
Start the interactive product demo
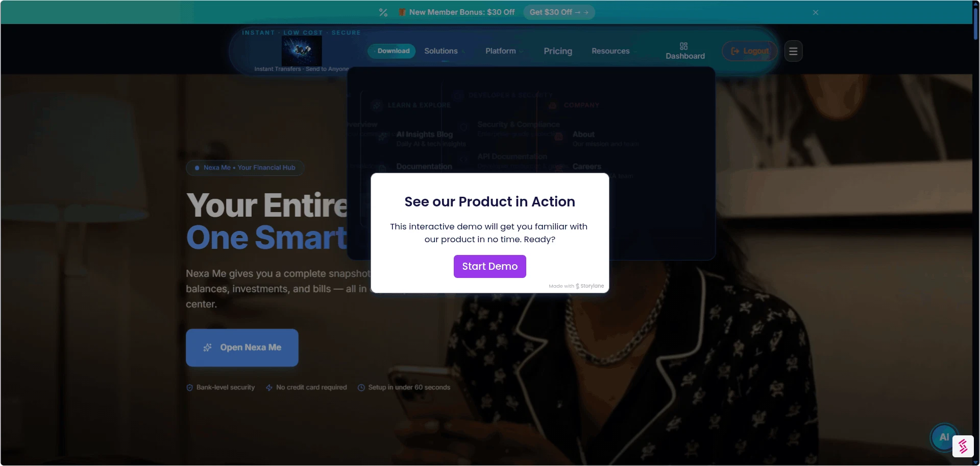tap(490, 266)
